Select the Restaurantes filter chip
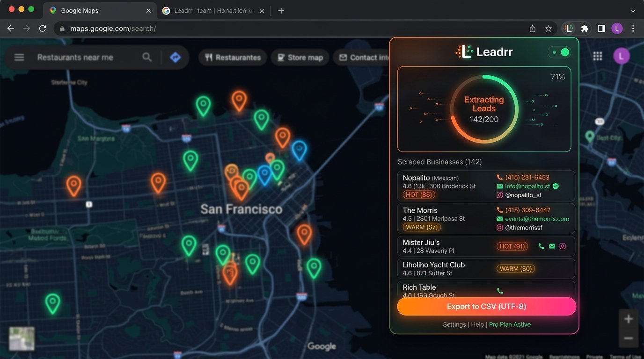This screenshot has height=359, width=644. coord(233,57)
